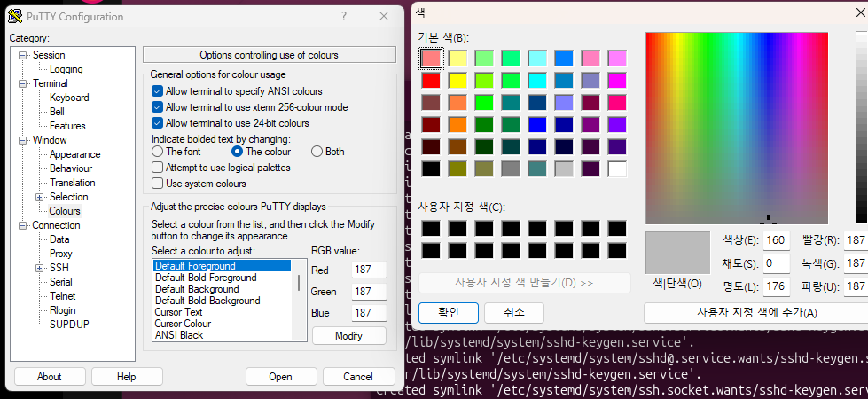Toggle Allow terminal to specify ANSI colours
Viewport: 868px width, 399px height.
pos(157,91)
